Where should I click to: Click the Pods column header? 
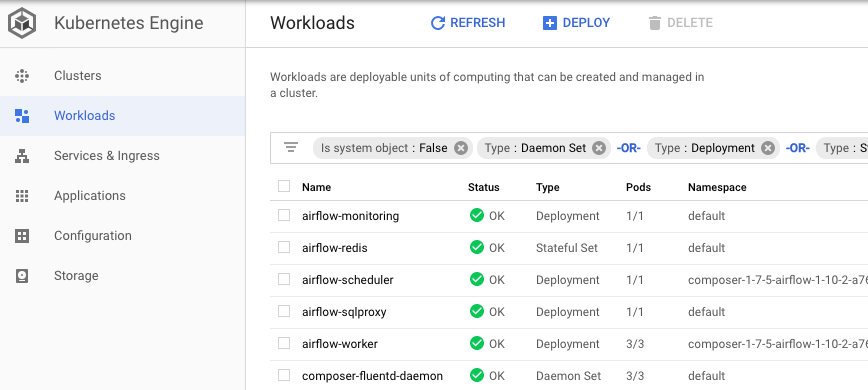click(638, 187)
